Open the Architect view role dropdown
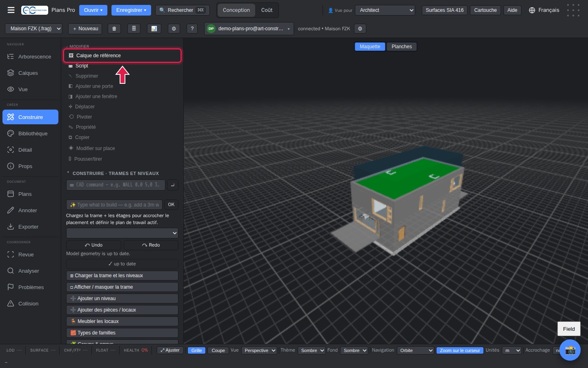The height and width of the screenshot is (368, 588). (x=385, y=10)
